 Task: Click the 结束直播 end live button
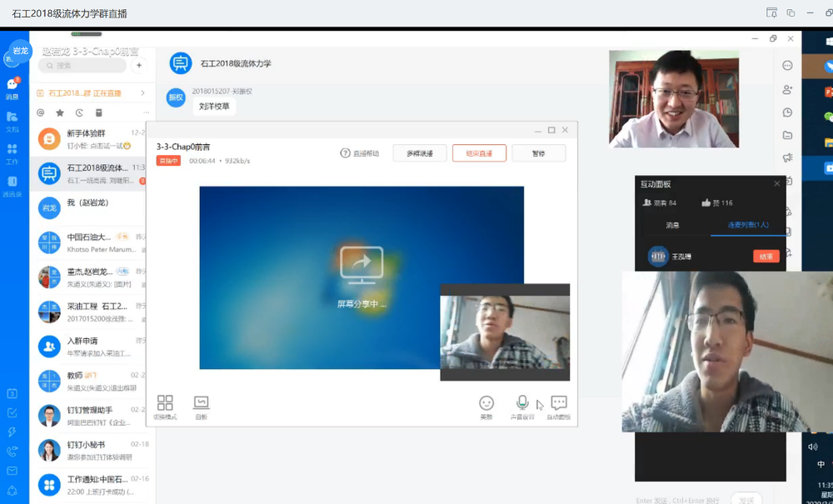coord(479,153)
